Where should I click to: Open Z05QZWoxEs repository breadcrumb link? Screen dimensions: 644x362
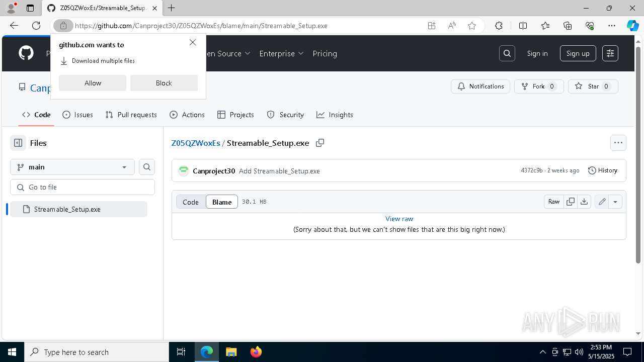196,143
